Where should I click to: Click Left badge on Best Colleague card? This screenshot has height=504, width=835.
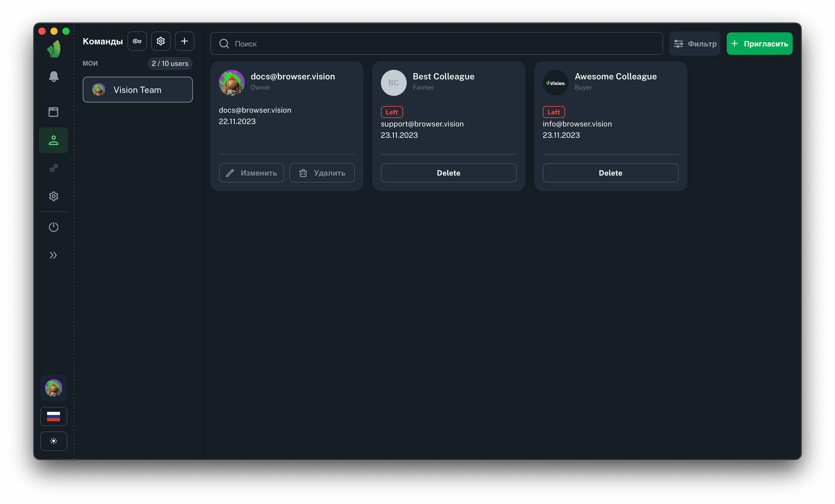coord(392,112)
